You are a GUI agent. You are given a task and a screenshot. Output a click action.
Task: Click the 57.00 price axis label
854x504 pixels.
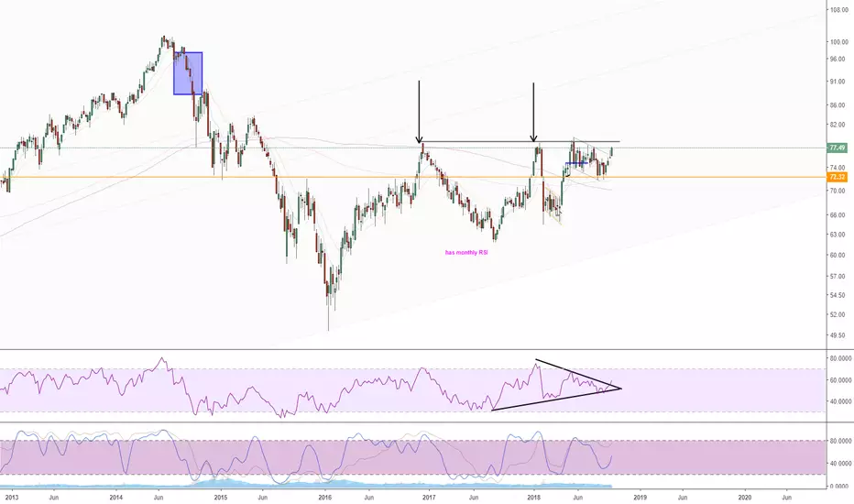[838, 276]
